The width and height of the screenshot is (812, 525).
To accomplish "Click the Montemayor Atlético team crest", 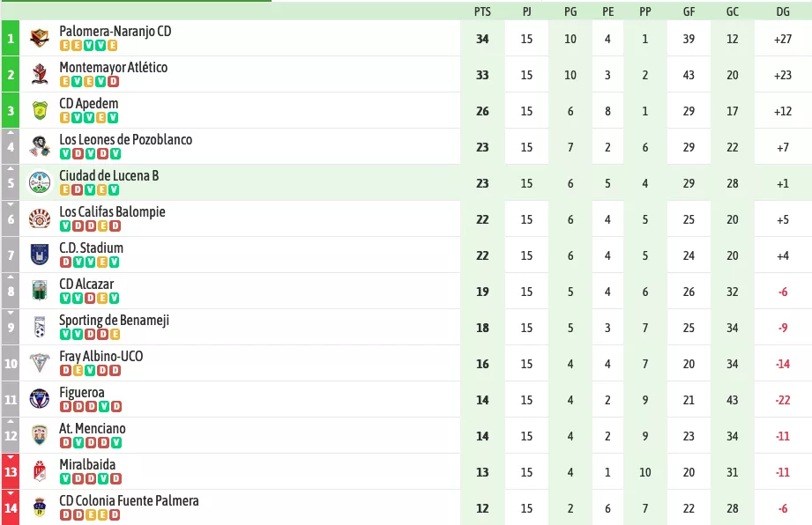I will pyautogui.click(x=40, y=74).
